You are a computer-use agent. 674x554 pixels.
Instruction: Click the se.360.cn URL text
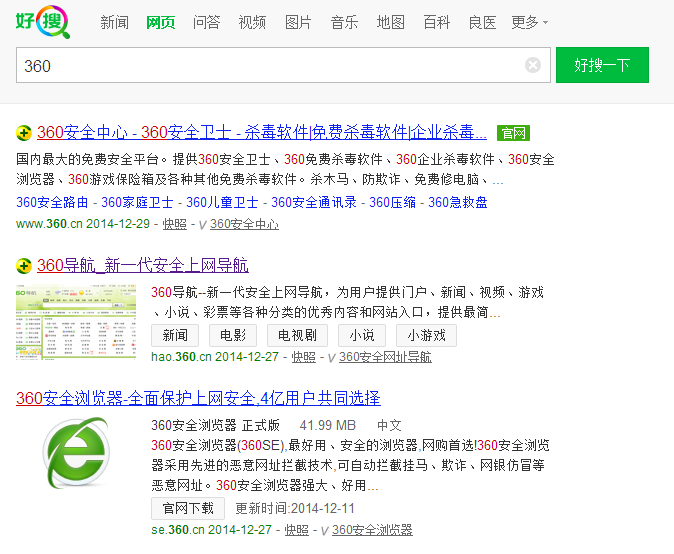point(178,530)
